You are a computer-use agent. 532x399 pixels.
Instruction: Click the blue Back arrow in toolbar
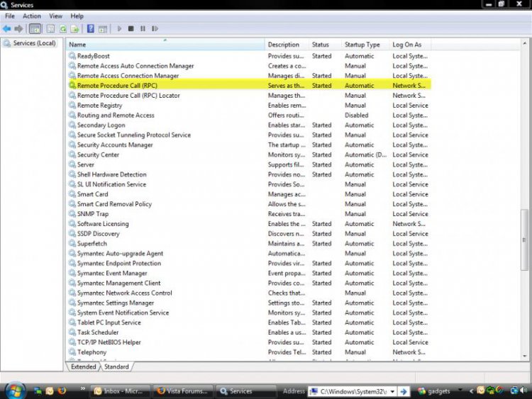[7, 29]
